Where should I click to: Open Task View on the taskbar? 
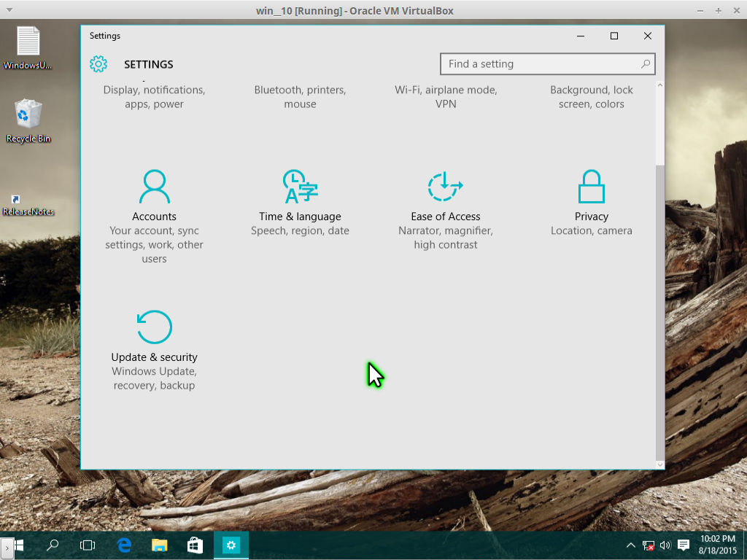tap(88, 545)
